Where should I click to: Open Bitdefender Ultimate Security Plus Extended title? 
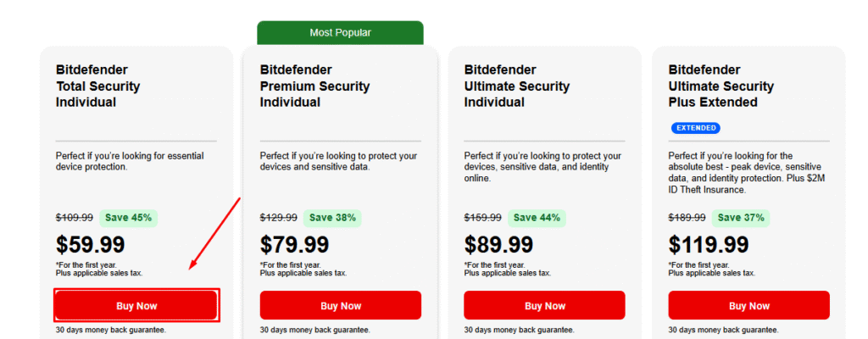click(x=721, y=86)
